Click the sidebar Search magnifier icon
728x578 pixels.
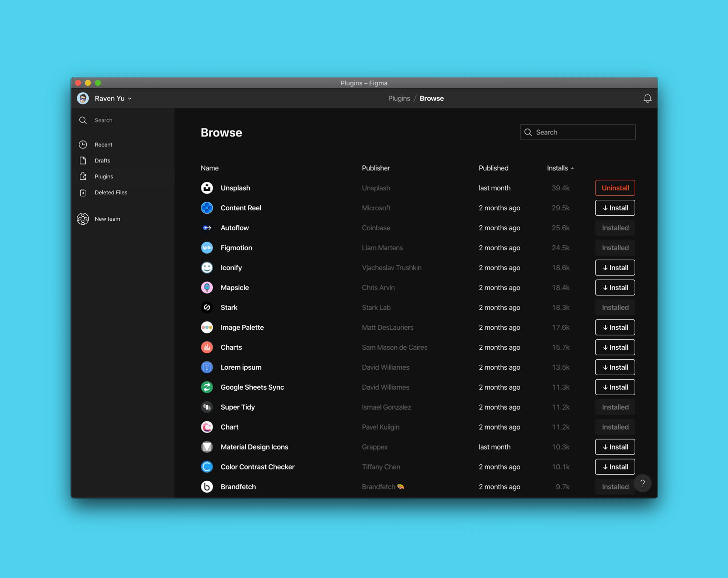pyautogui.click(x=83, y=120)
